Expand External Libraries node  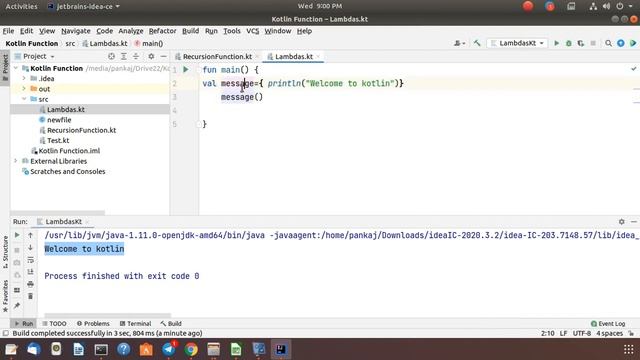[16, 161]
